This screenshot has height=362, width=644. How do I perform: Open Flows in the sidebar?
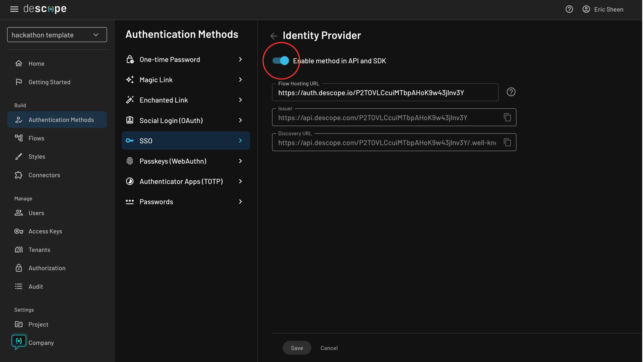(x=36, y=138)
